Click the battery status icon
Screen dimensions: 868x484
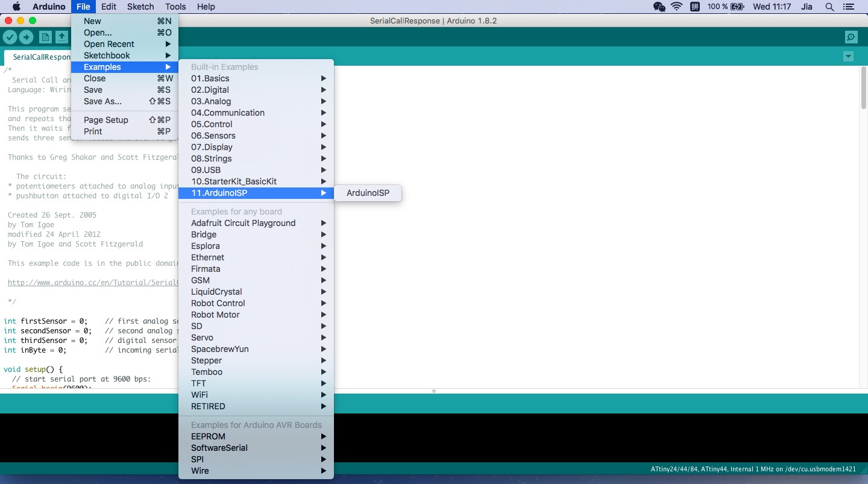737,7
